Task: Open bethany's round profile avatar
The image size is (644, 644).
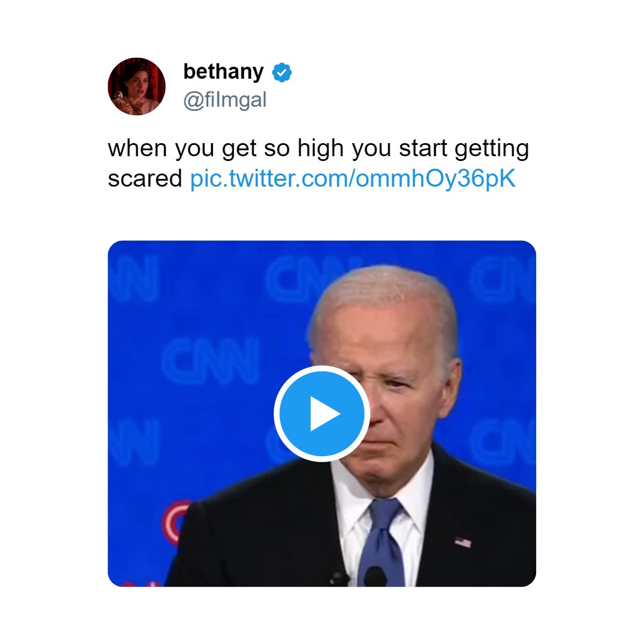Action: pos(137,86)
